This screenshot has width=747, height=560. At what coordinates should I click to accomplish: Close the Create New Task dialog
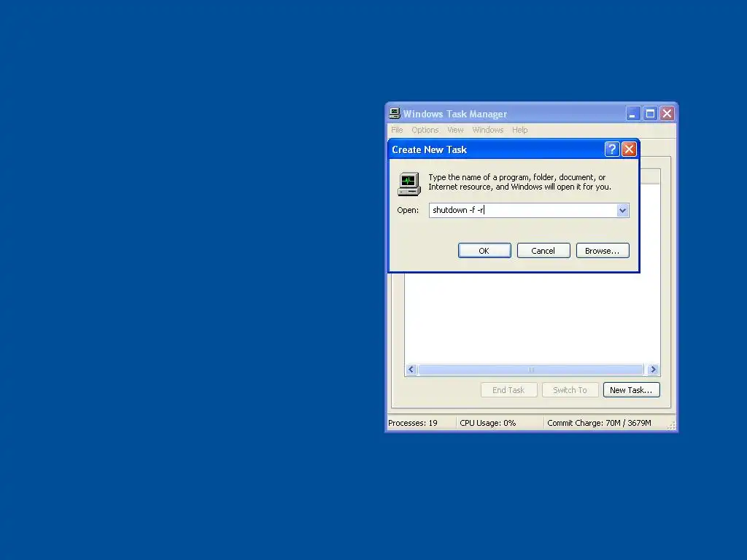click(629, 149)
